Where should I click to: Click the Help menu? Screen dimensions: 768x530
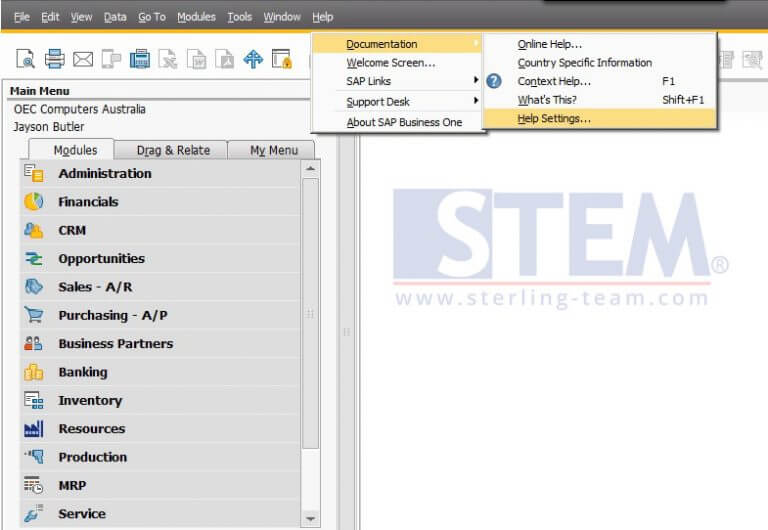click(323, 17)
